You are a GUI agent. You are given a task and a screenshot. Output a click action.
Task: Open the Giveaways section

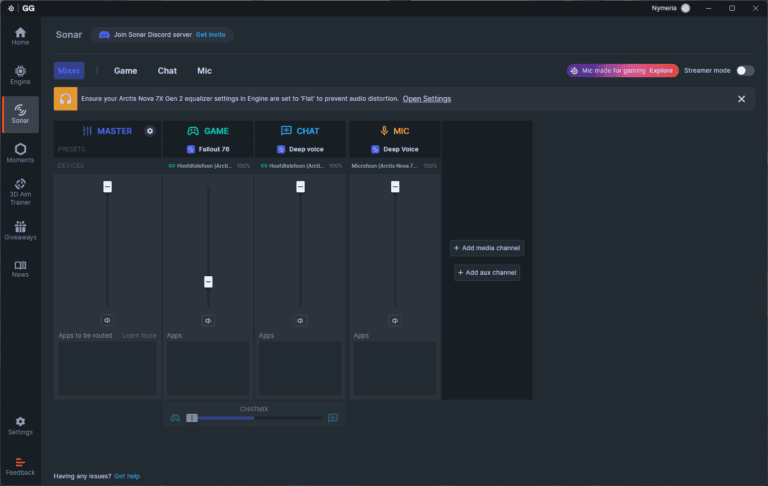[x=20, y=230]
